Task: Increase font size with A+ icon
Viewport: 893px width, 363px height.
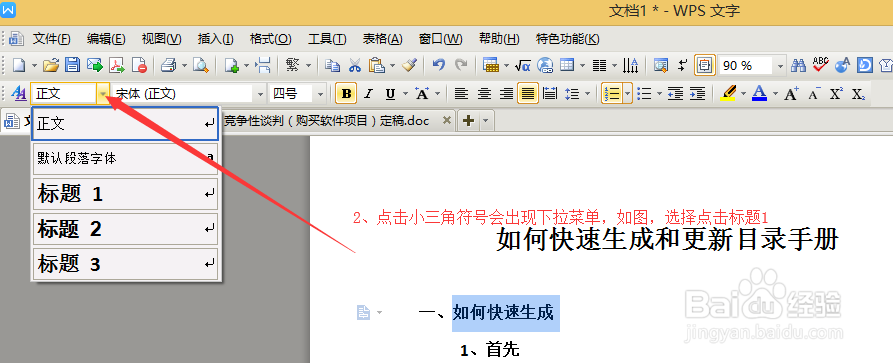Action: coord(791,93)
